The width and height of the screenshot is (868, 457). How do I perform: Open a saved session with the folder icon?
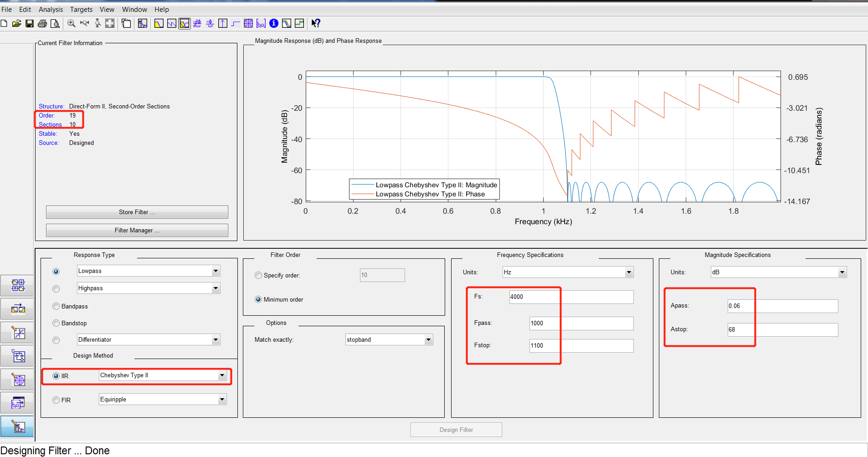click(x=17, y=23)
